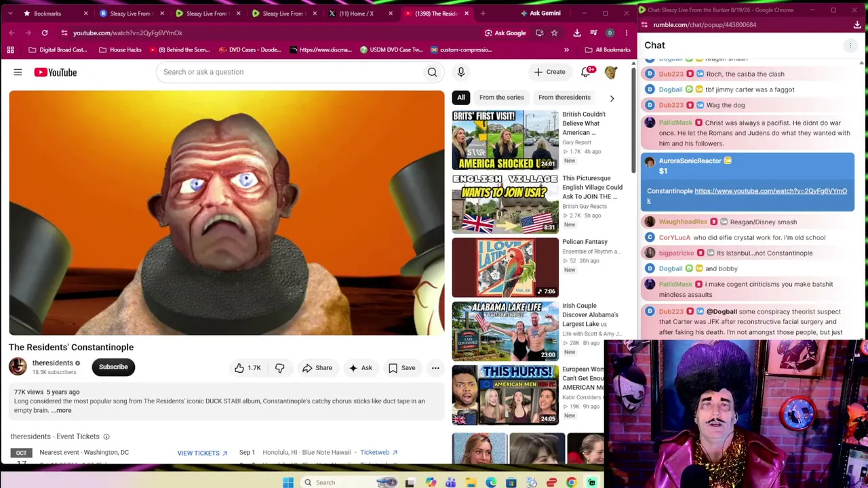The height and width of the screenshot is (488, 868).
Task: Click the Constantinople video player
Action: 226,213
